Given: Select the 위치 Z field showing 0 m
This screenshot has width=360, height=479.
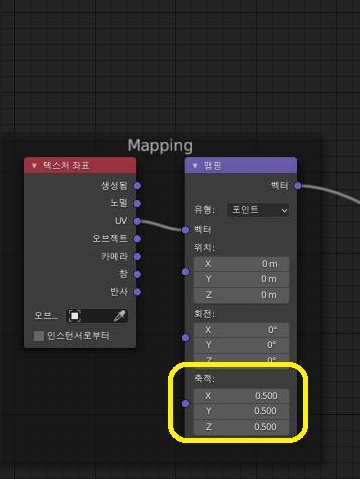Looking at the screenshot, I should (241, 295).
